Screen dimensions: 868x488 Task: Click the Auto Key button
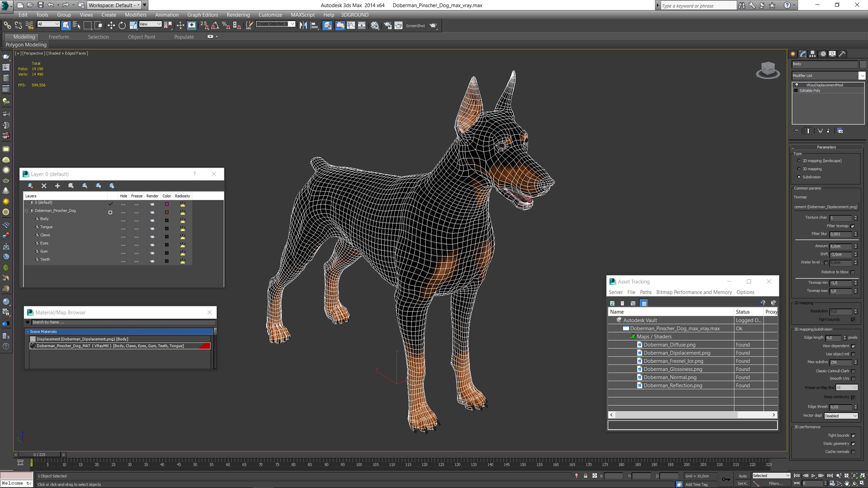coord(743,476)
